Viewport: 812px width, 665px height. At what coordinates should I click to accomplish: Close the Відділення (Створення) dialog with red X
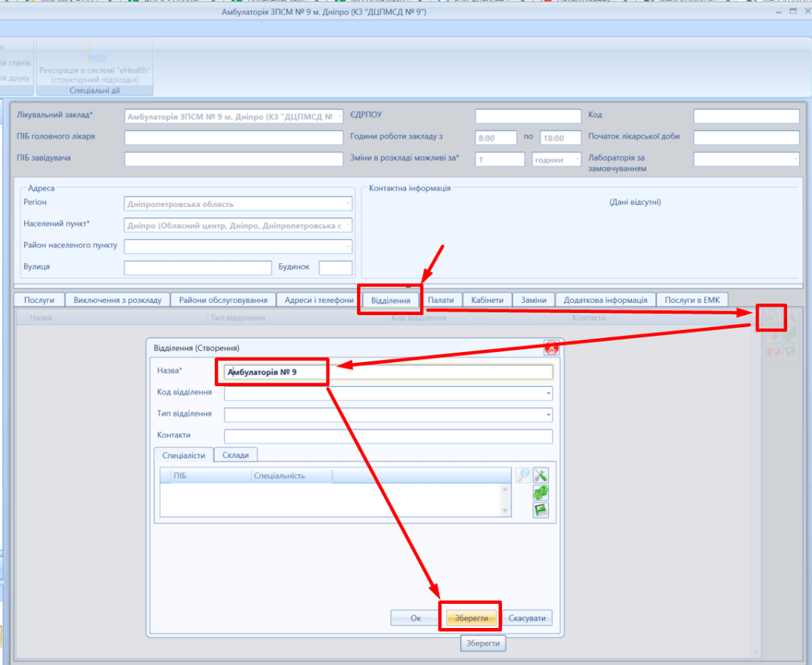pos(552,347)
